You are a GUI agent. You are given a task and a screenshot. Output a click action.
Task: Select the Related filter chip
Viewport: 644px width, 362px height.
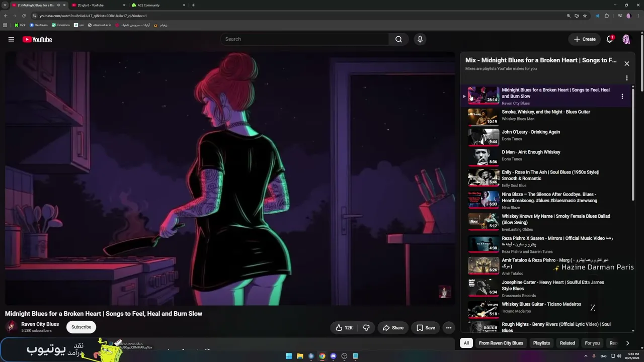(x=567, y=343)
